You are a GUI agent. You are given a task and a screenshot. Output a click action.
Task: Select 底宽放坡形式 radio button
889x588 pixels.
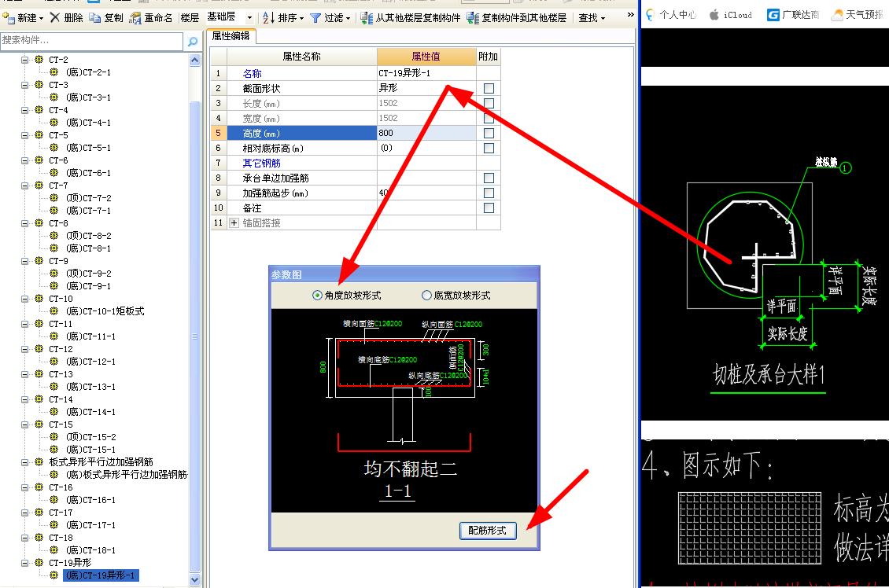tap(426, 295)
